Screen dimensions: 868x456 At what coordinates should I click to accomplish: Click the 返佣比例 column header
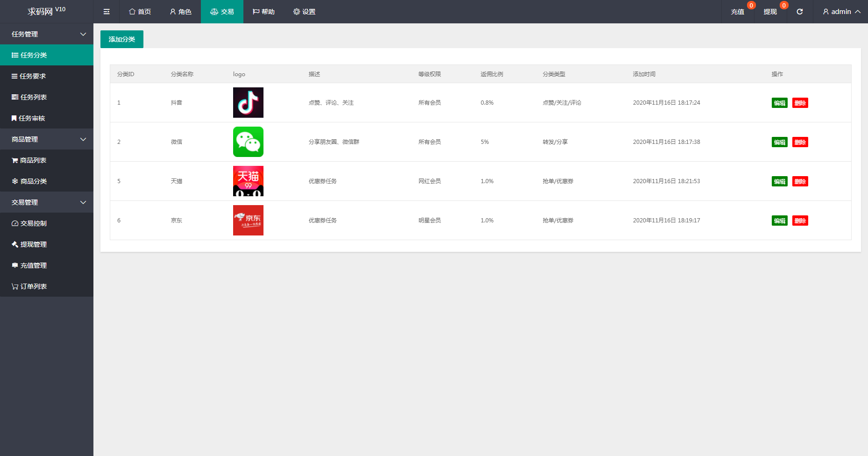(x=492, y=74)
